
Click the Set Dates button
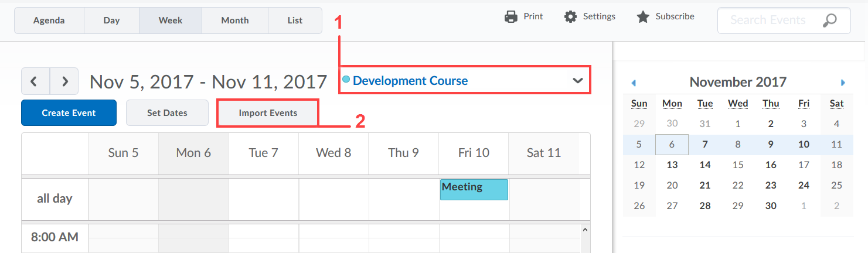click(x=167, y=113)
